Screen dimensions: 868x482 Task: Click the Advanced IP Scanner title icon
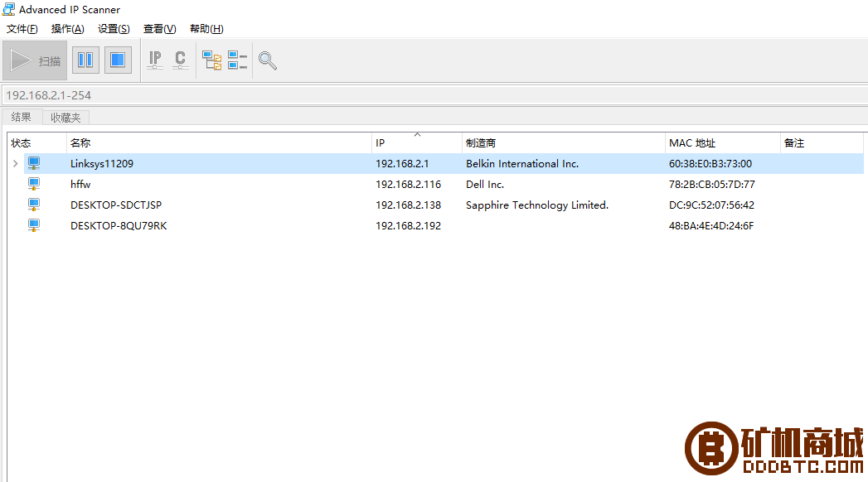pos(8,9)
